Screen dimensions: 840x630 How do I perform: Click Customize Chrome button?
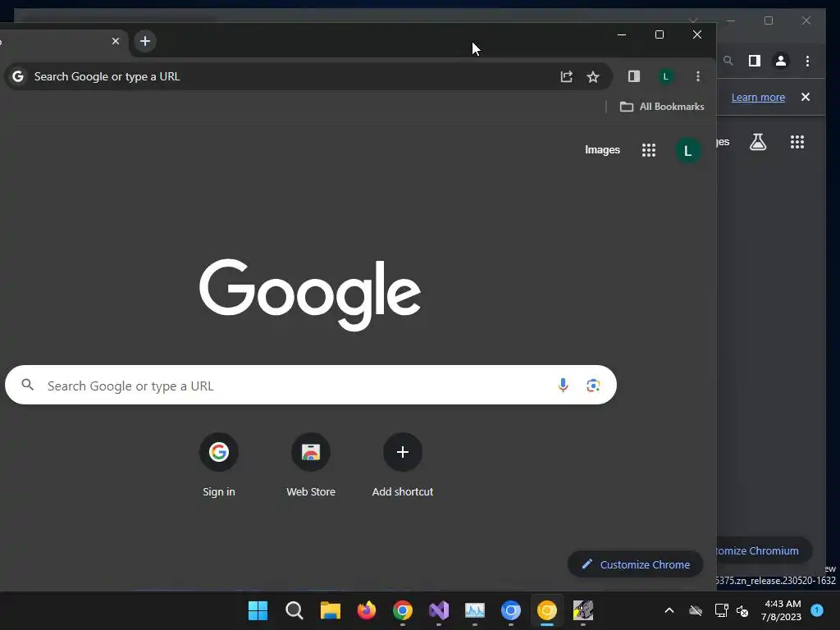pyautogui.click(x=636, y=564)
